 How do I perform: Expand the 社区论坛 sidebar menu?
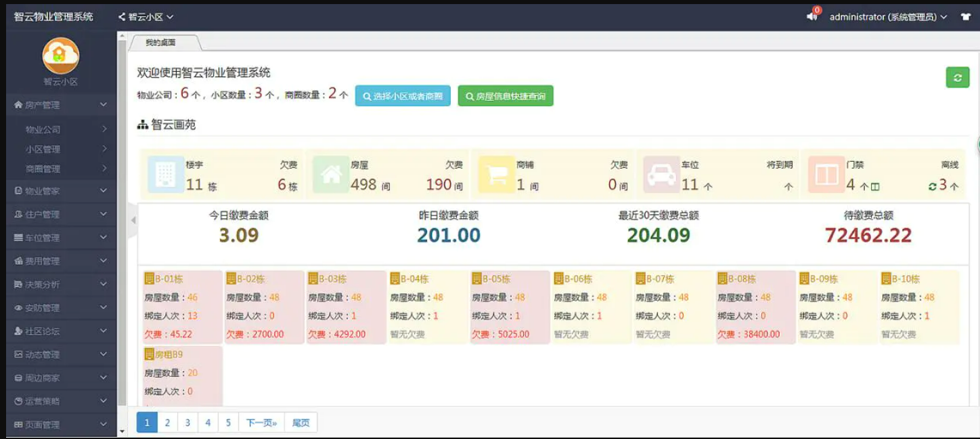(61, 331)
